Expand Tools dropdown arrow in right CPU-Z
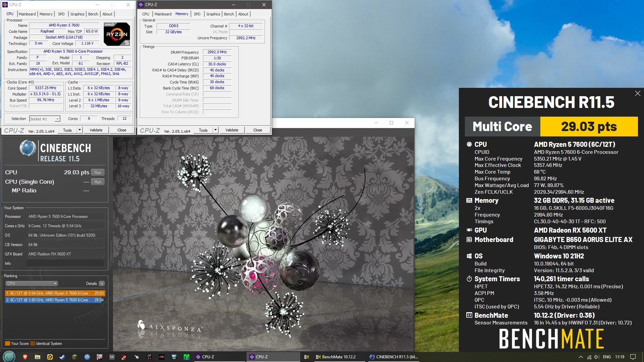The height and width of the screenshot is (362, 644). coord(215,130)
